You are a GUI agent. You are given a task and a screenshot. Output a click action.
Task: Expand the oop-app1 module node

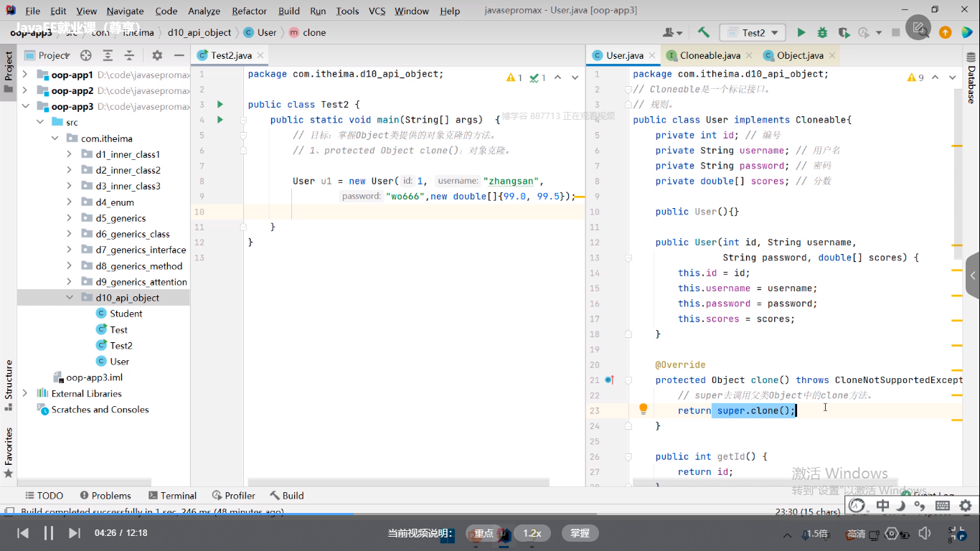[25, 75]
